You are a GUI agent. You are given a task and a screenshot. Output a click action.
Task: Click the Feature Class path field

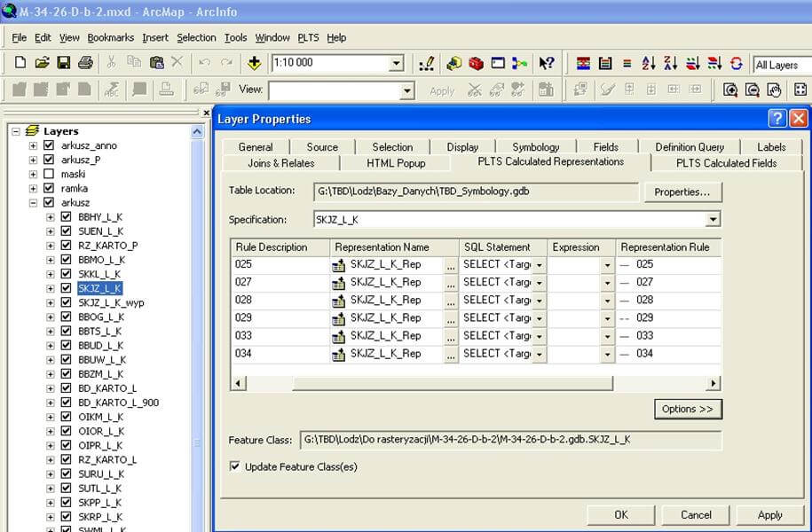coord(510,440)
